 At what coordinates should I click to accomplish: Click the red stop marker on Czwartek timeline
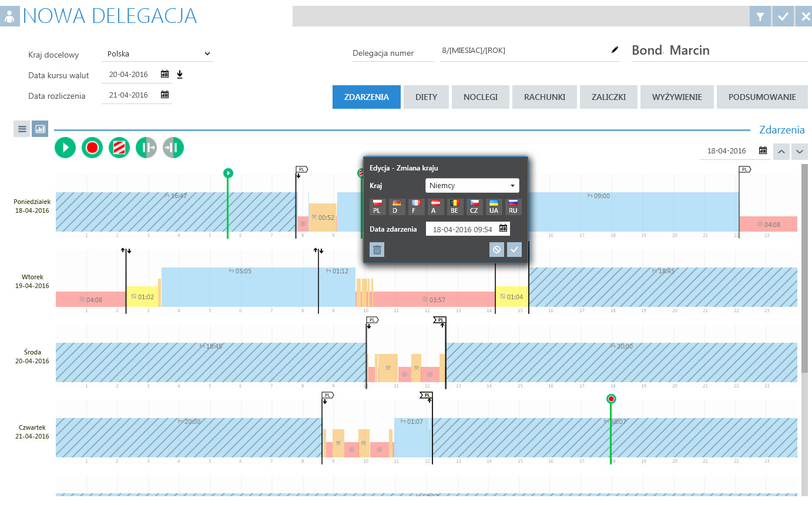[611, 399]
